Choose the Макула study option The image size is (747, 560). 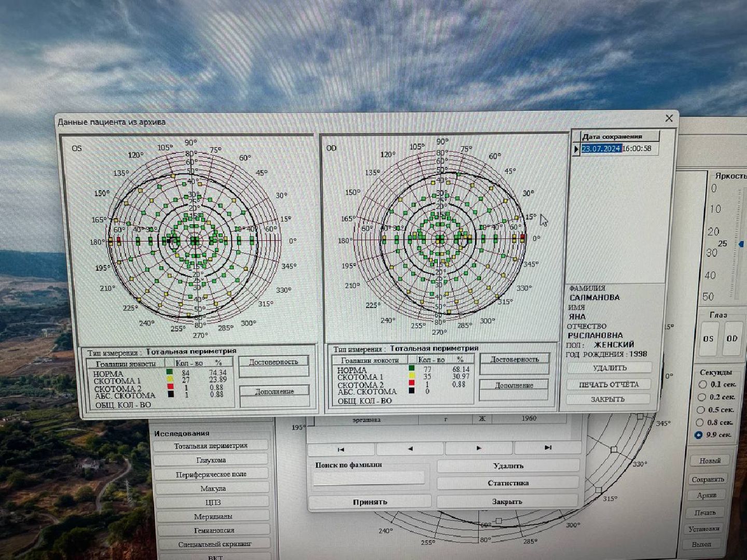click(213, 488)
